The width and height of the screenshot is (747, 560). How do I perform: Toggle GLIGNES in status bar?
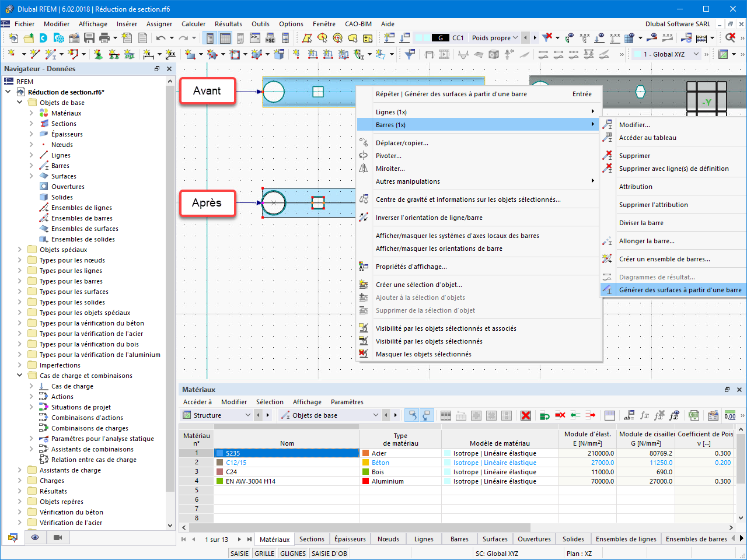tap(293, 554)
